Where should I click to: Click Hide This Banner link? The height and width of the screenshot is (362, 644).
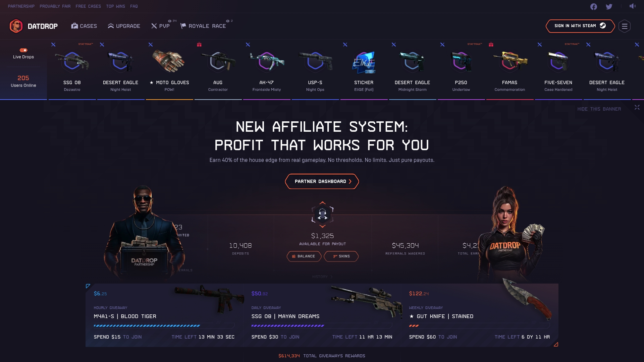click(599, 109)
